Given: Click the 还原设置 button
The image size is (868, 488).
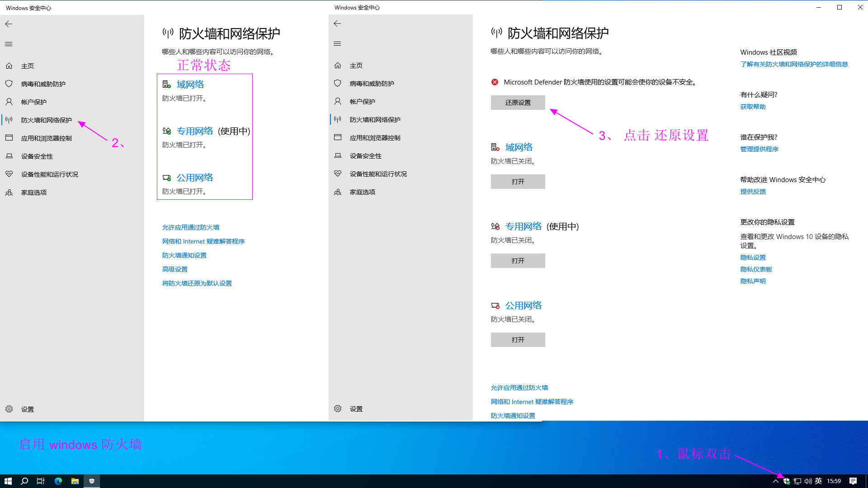Looking at the screenshot, I should [x=518, y=103].
